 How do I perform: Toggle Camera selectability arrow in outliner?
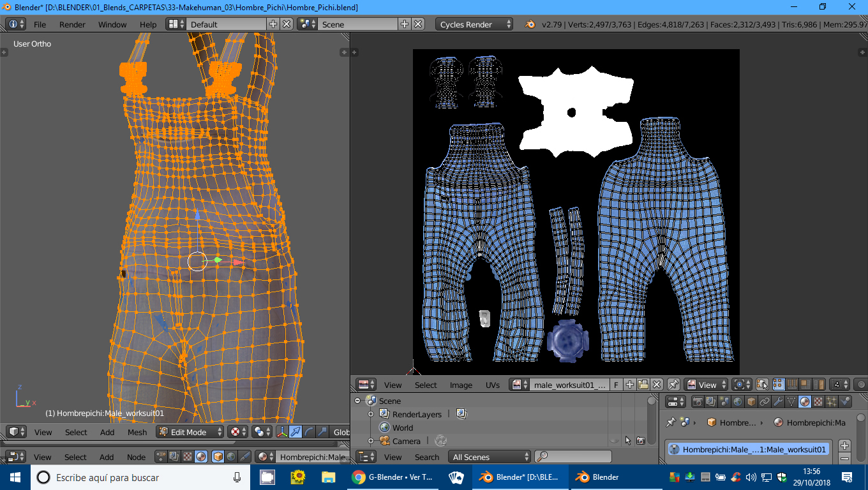tap(628, 441)
